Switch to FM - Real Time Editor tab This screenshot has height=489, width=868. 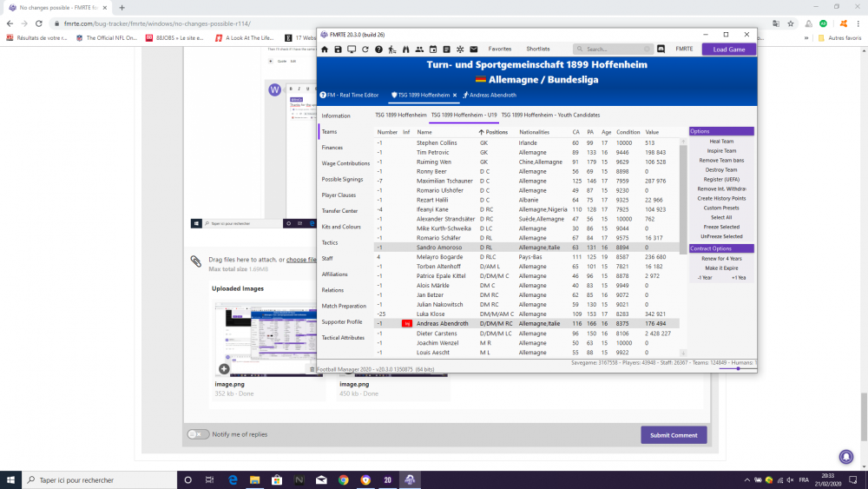coord(349,96)
